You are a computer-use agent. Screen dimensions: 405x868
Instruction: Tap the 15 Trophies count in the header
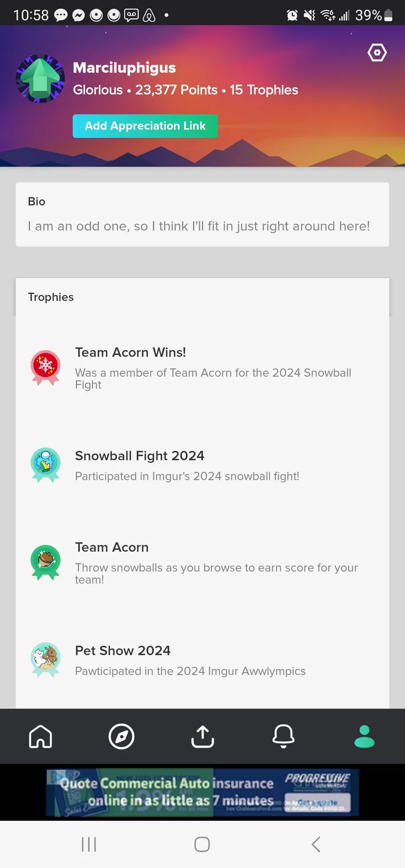tap(264, 90)
